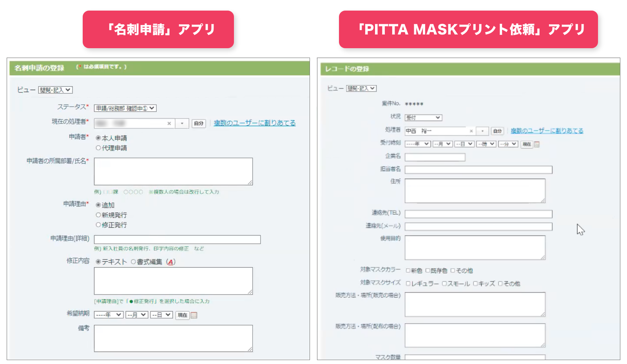Image resolution: width=627 pixels, height=364 pixels.
Task: Open 希望納期 day dropdown
Action: [x=161, y=315]
